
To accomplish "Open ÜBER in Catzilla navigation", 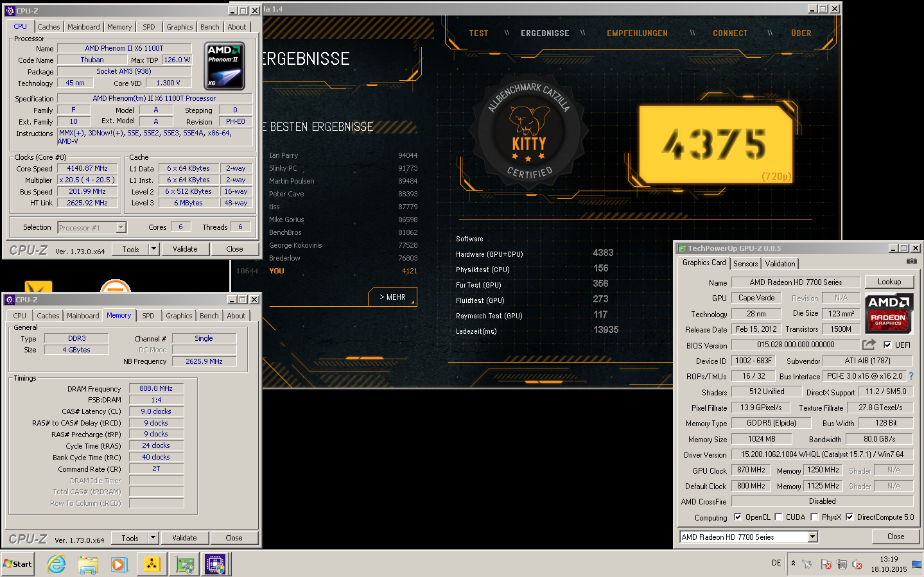I will pyautogui.click(x=801, y=33).
